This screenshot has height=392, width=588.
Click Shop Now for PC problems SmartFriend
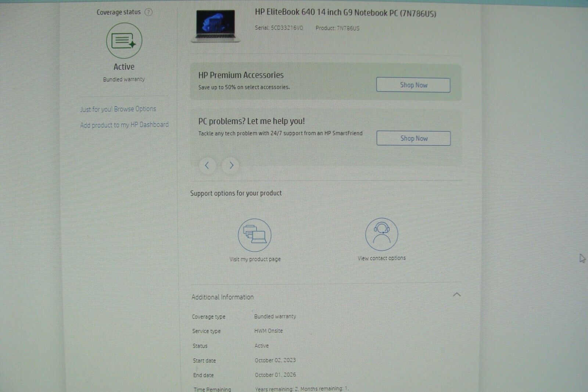click(x=413, y=138)
